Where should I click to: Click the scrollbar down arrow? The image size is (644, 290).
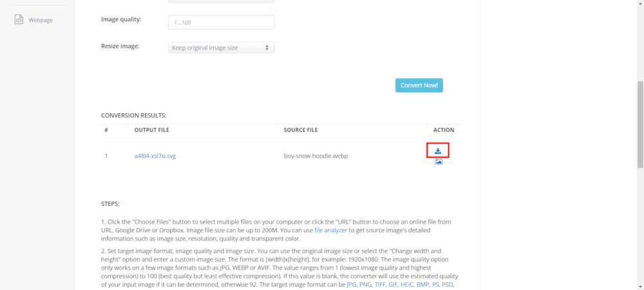coord(640,287)
